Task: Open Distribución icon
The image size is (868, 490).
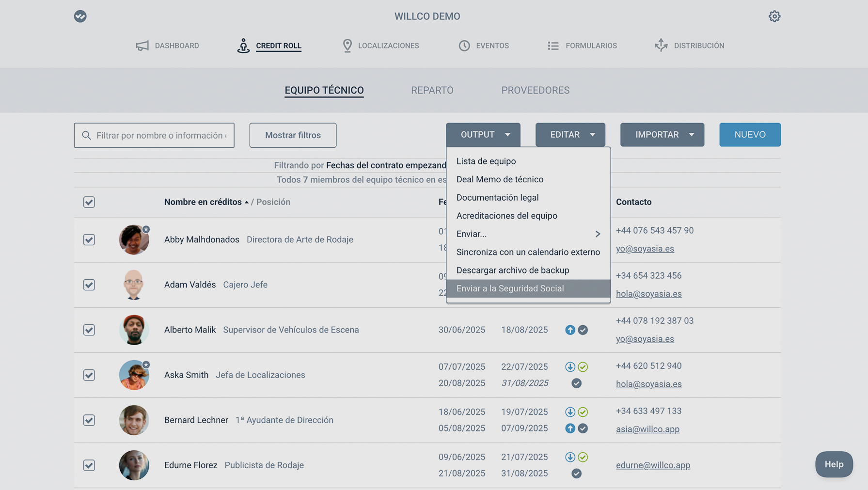Action: coord(661,46)
